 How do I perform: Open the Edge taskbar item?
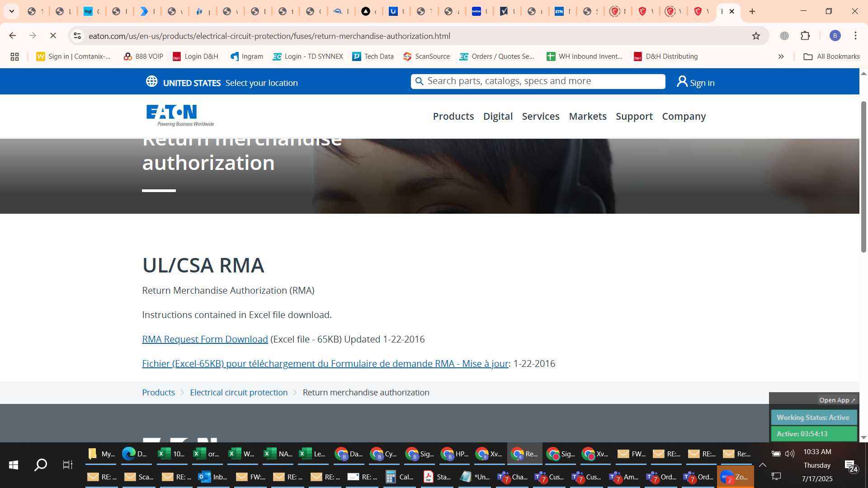click(136, 454)
